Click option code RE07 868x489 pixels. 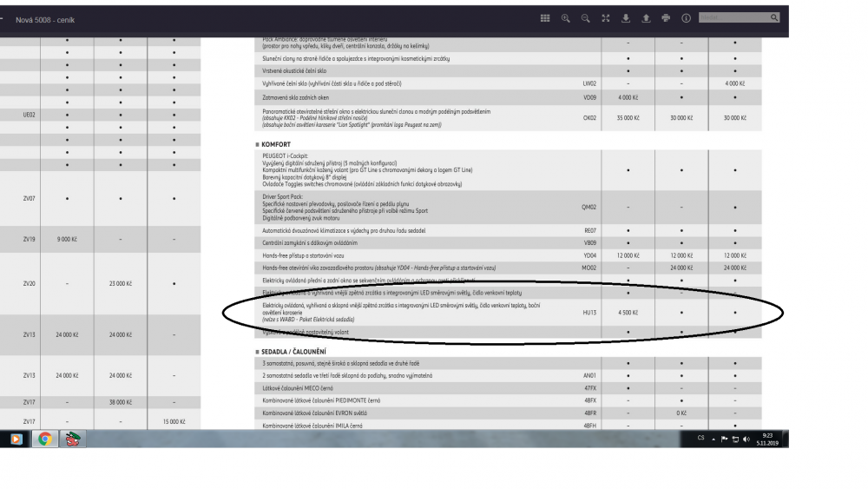point(590,230)
